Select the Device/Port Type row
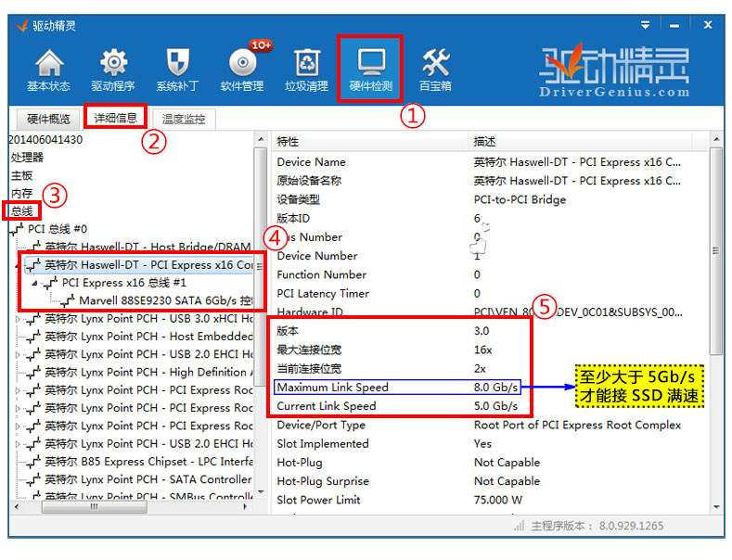 [489, 426]
